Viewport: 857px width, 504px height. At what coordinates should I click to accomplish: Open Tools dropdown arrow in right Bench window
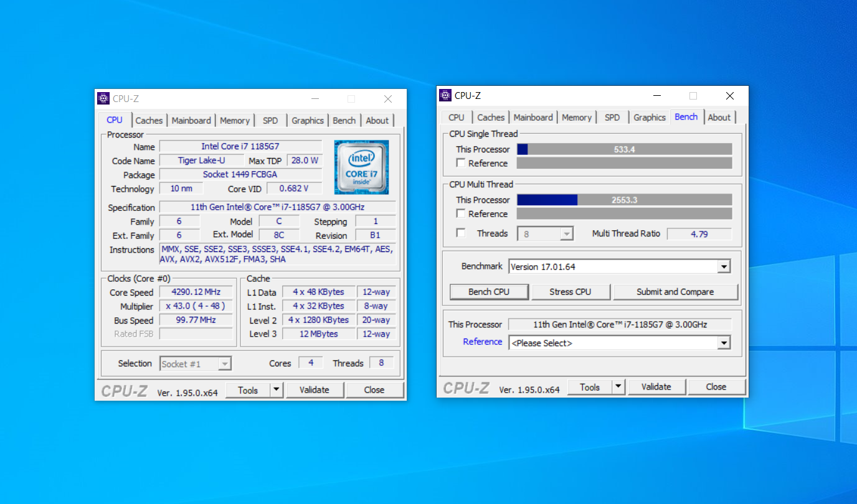click(x=618, y=387)
